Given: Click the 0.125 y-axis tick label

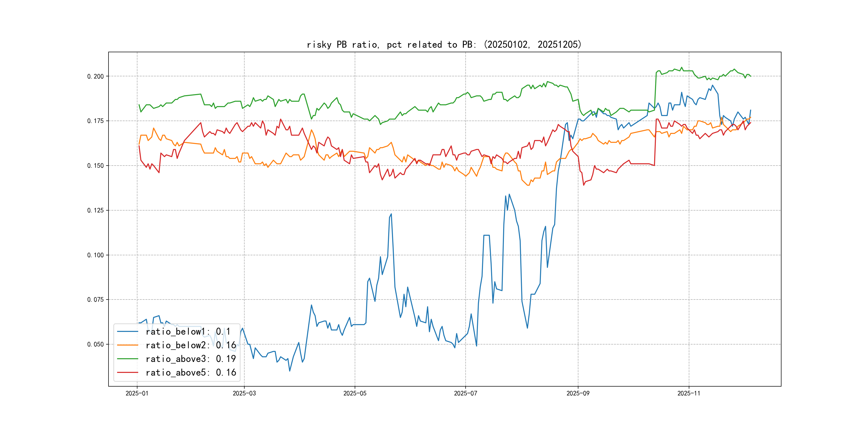Looking at the screenshot, I should (x=95, y=210).
